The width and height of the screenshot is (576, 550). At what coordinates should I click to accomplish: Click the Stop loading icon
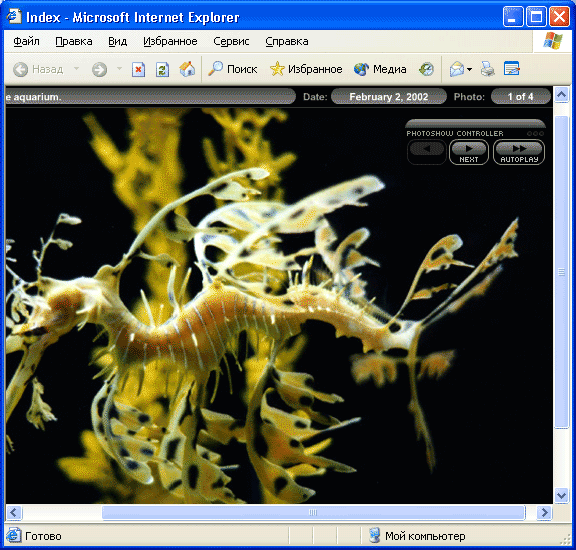(138, 69)
